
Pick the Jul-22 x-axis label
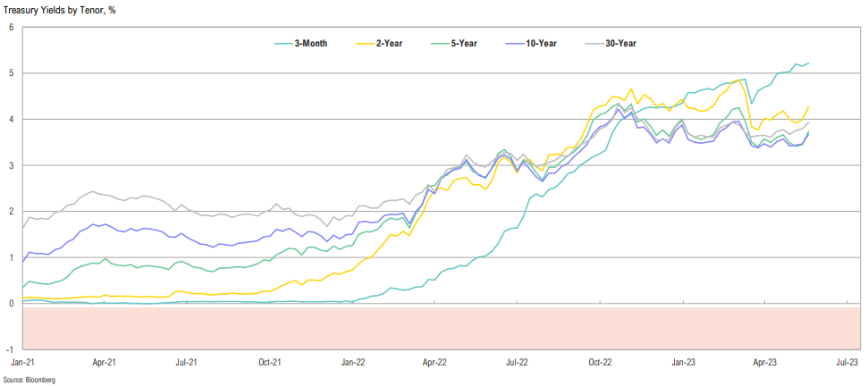coord(517,363)
